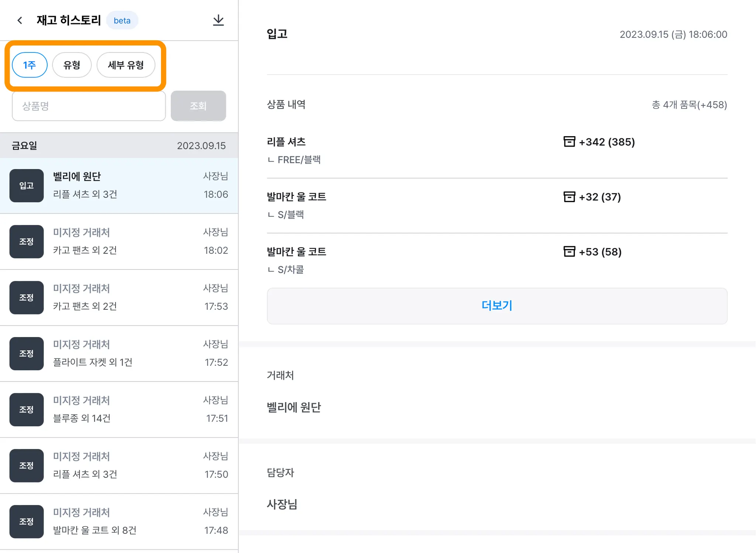Click box icon next to +53 (58)

coord(569,252)
